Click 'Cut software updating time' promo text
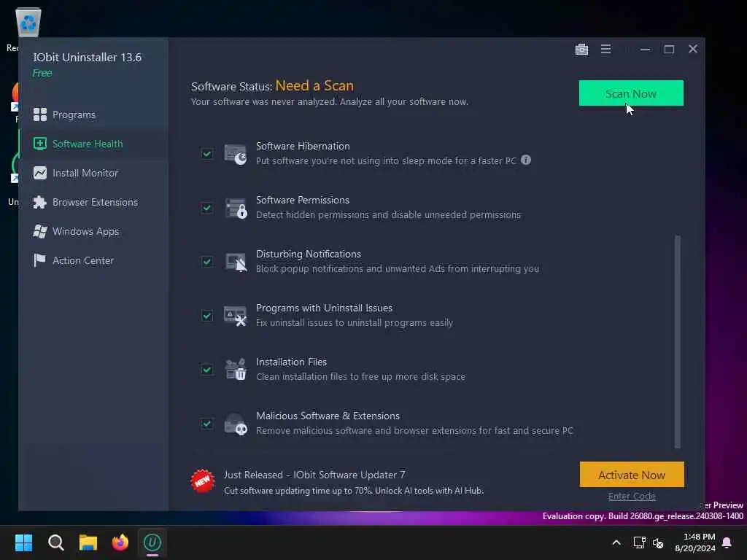 coord(354,491)
